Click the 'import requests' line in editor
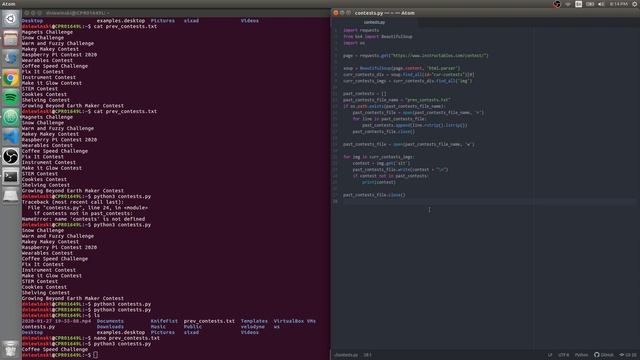 coord(361,30)
